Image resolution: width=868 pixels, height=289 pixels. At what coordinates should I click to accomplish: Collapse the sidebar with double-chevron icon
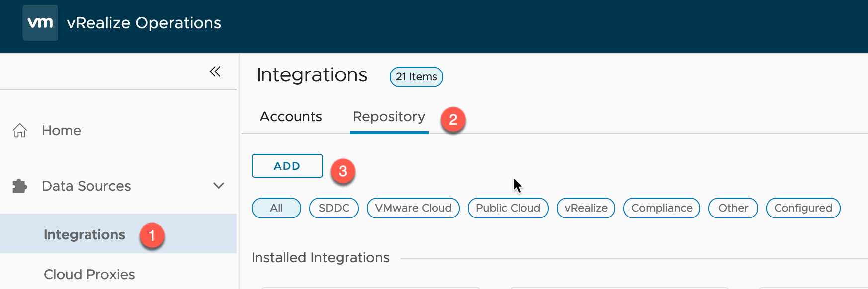click(215, 72)
